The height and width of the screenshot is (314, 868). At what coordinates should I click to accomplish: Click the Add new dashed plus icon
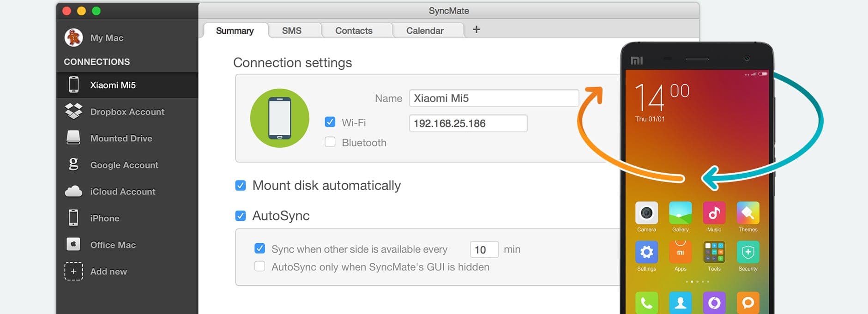pyautogui.click(x=73, y=271)
